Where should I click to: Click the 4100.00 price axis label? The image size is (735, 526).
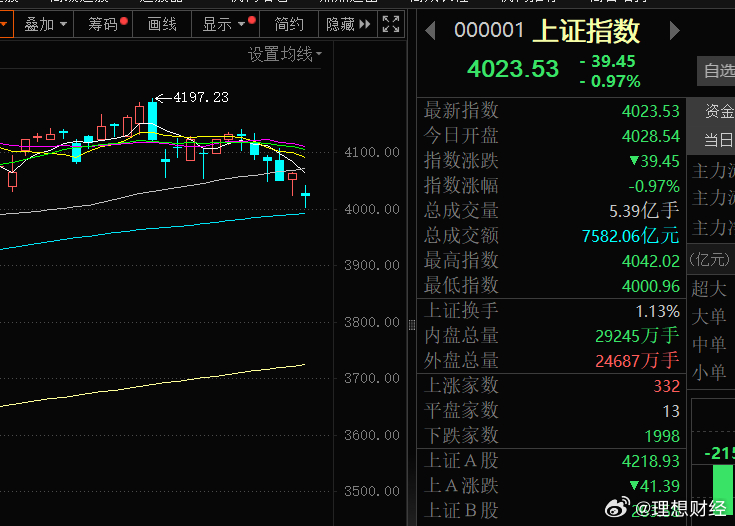click(x=372, y=152)
